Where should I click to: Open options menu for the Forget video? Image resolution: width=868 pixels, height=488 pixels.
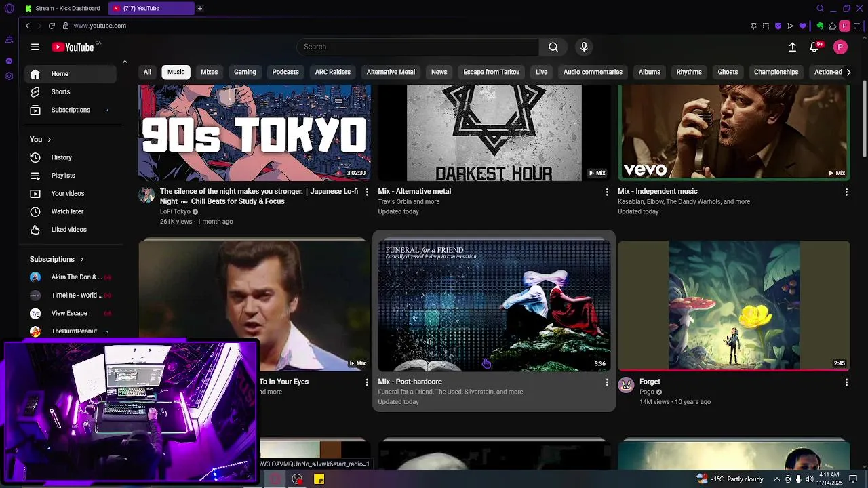click(x=846, y=382)
